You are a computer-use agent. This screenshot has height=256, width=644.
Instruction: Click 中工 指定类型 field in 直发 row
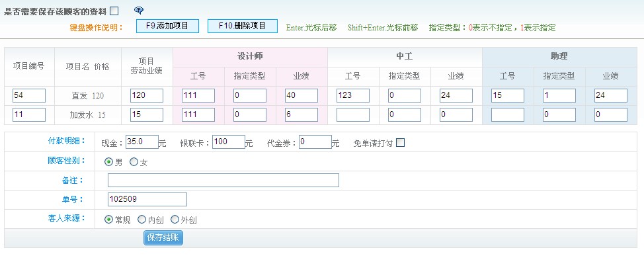[x=405, y=96]
